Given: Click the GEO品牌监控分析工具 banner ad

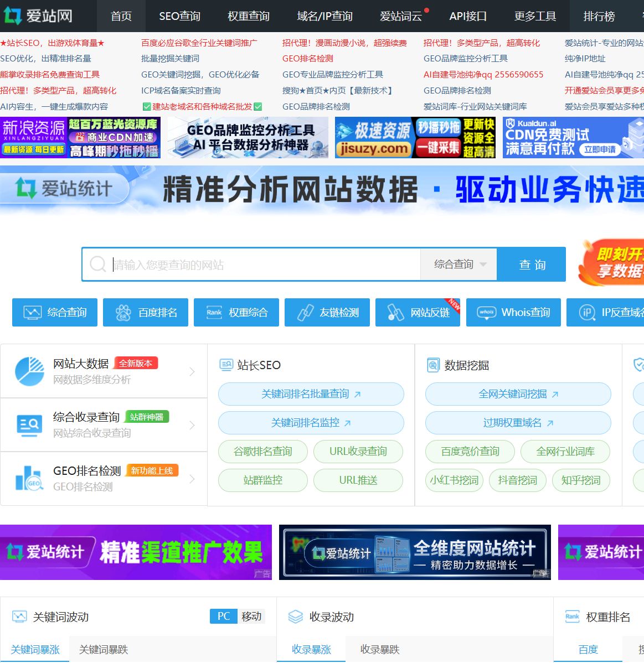Looking at the screenshot, I should click(x=248, y=137).
